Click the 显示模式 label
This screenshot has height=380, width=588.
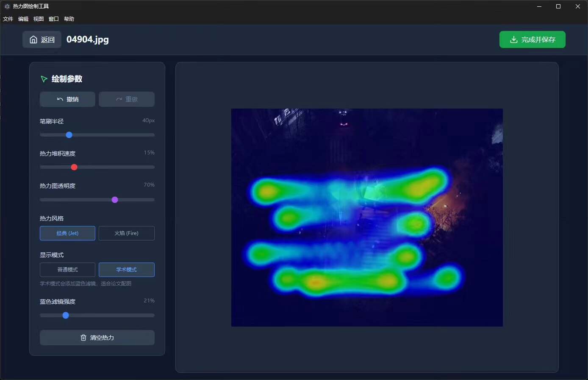tap(52, 255)
